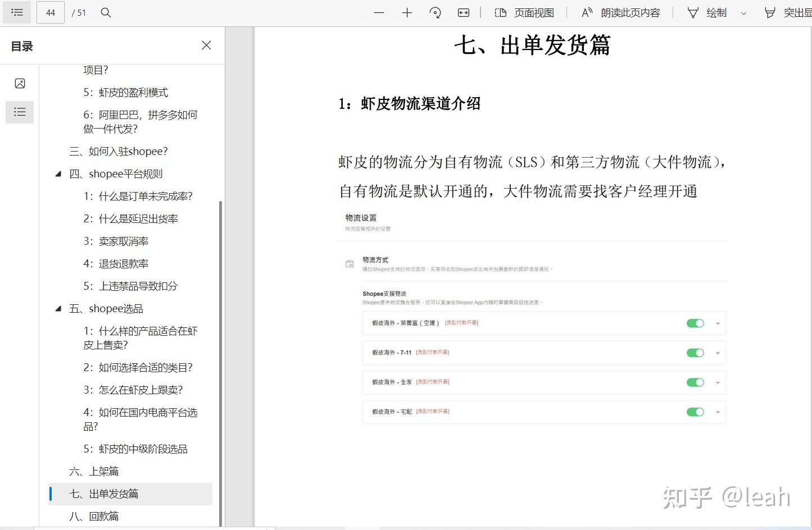
Task: Go to 2：什么是延迟出货率
Action: point(131,218)
